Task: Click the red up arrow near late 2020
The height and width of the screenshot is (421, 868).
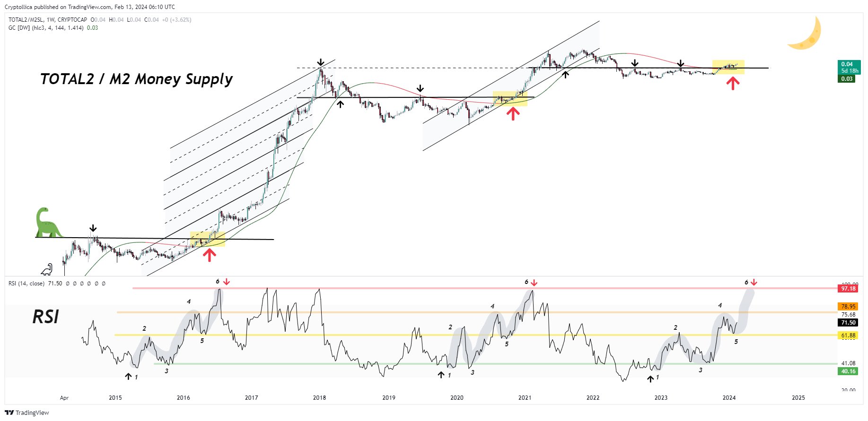Action: pyautogui.click(x=513, y=113)
